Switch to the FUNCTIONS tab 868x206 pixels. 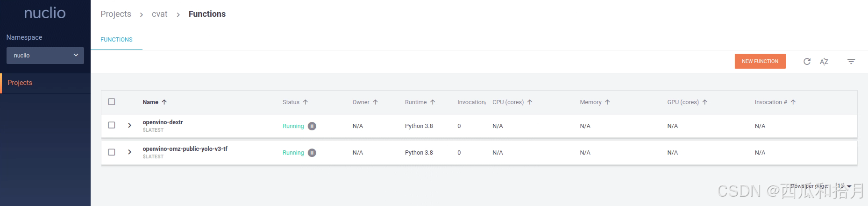(x=116, y=40)
